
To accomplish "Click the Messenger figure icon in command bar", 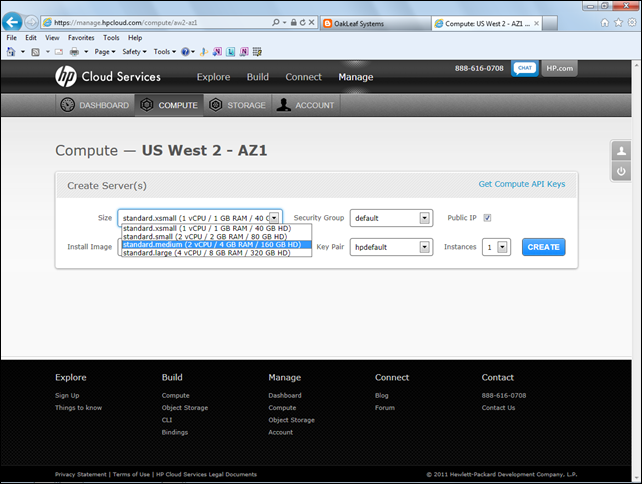I will click(203, 52).
